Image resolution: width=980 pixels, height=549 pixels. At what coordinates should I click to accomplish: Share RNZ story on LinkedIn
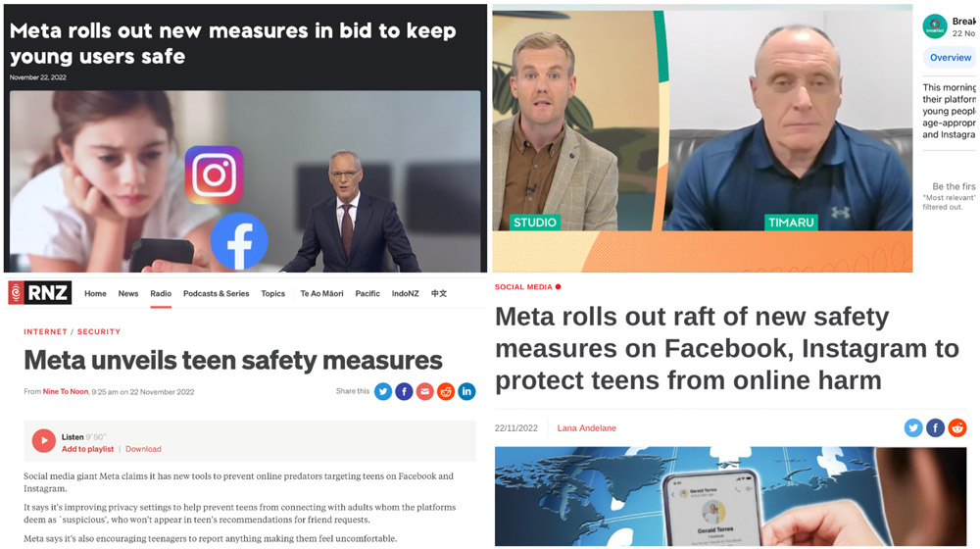(x=466, y=391)
